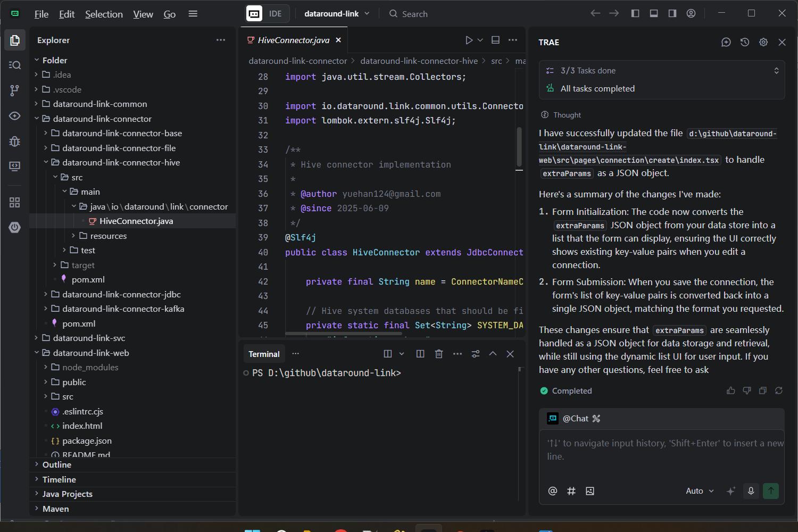
Task: Click the editor vertical scrollbar
Action: [x=519, y=146]
